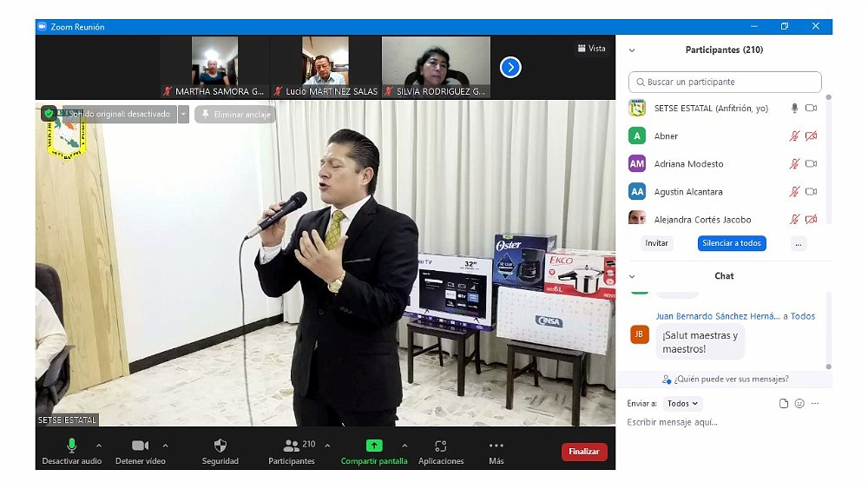Click the emoji icon in chat

pos(799,404)
